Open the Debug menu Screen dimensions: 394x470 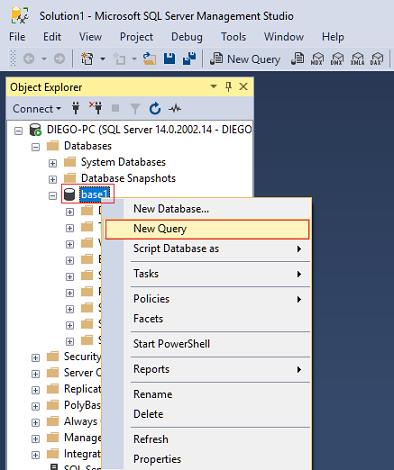point(187,37)
